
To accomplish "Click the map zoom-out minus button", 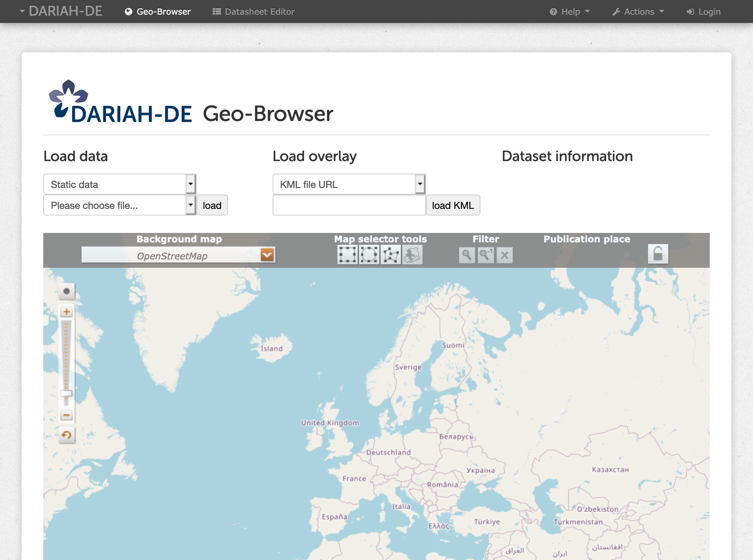I will 67,415.
